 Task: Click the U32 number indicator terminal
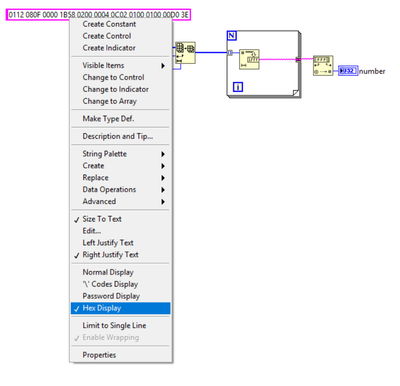point(348,71)
